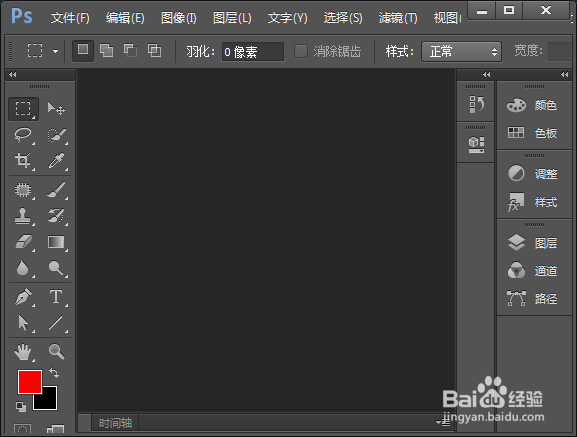Viewport: 577px width, 437px height.
Task: Open the 路径 panel
Action: 532,298
